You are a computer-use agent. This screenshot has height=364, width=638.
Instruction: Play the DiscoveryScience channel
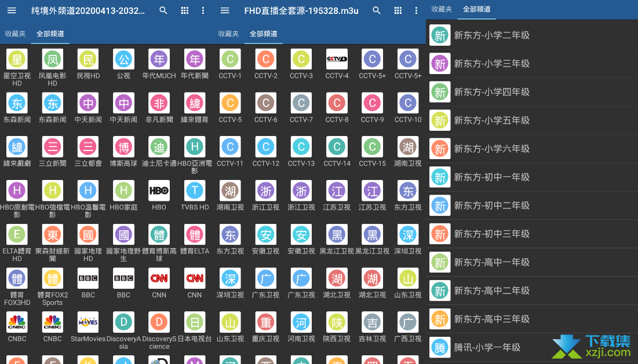pyautogui.click(x=159, y=330)
